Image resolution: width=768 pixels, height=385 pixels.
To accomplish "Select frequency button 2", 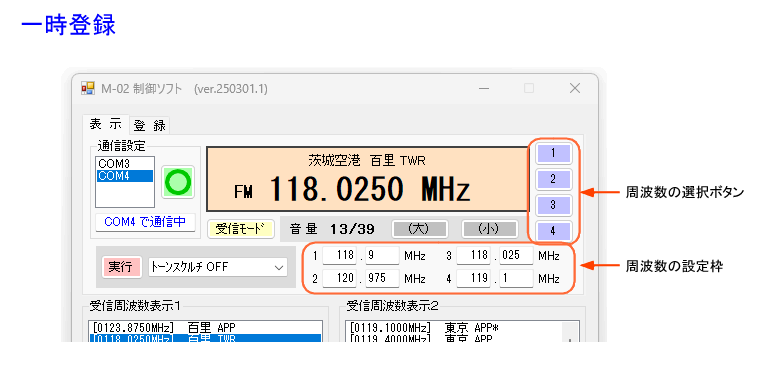I will pos(553,179).
